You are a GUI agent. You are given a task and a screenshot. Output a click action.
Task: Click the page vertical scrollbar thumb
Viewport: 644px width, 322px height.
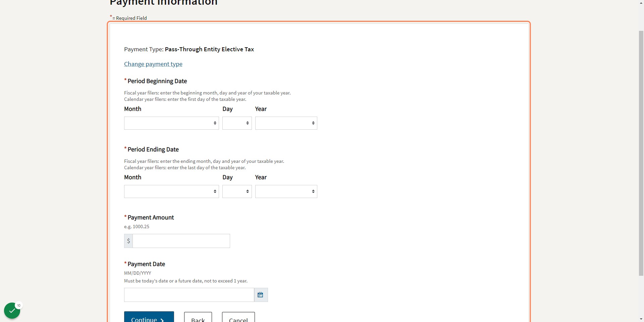click(641, 153)
